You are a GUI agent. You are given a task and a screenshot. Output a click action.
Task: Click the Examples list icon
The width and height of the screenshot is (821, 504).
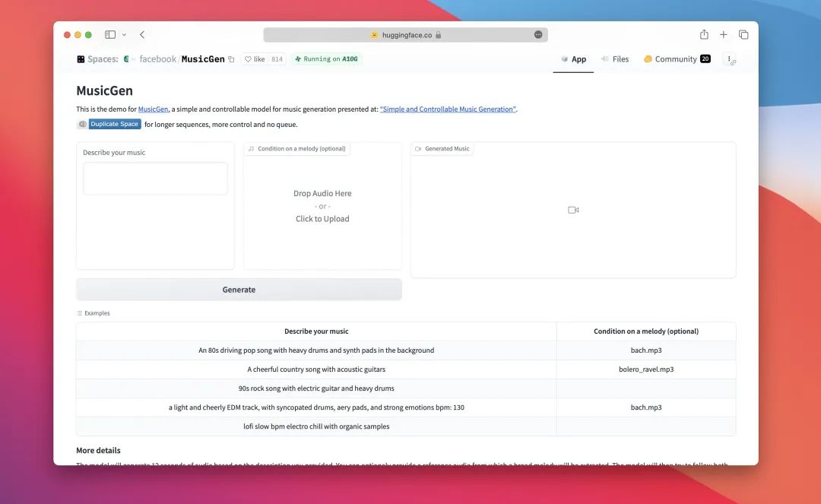[x=80, y=313]
